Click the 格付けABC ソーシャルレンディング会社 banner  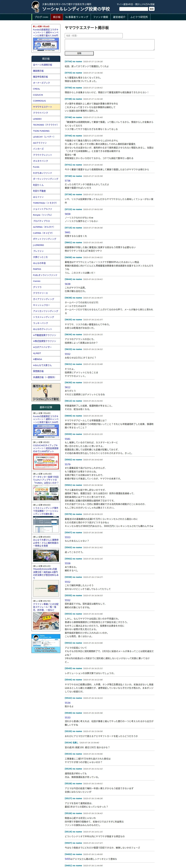click(x=46, y=392)
